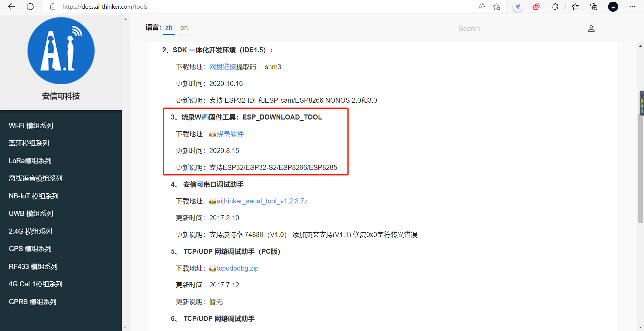Click the heading 安信可串口调试助手
Viewport: 644px width, 331px height.
[x=213, y=184]
